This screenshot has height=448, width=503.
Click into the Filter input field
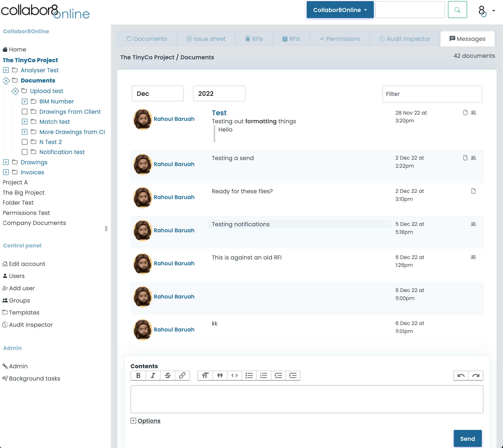tap(432, 94)
